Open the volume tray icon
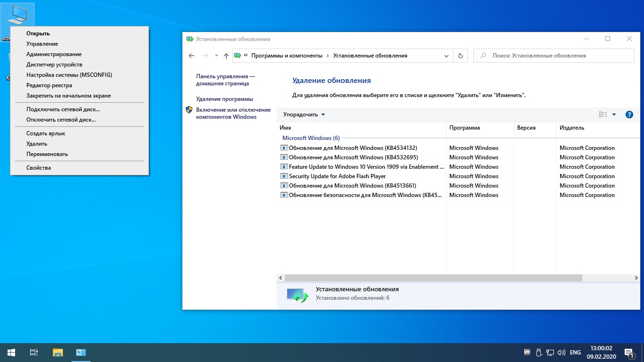 point(561,352)
